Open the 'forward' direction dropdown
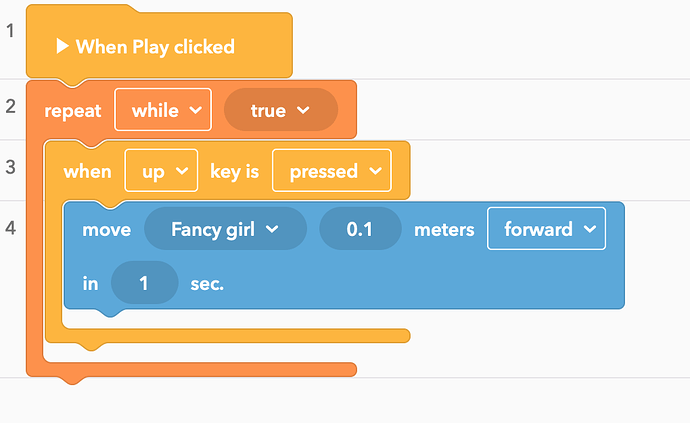 click(x=547, y=228)
